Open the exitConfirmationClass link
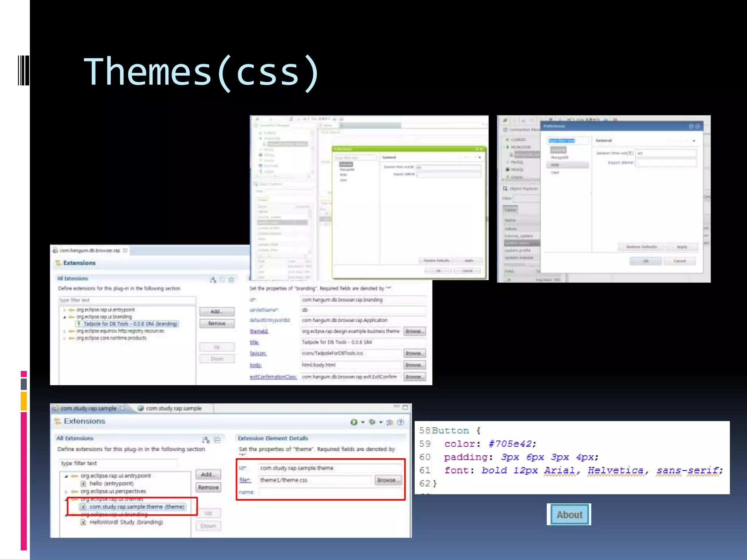The width and height of the screenshot is (747, 560). 273,377
